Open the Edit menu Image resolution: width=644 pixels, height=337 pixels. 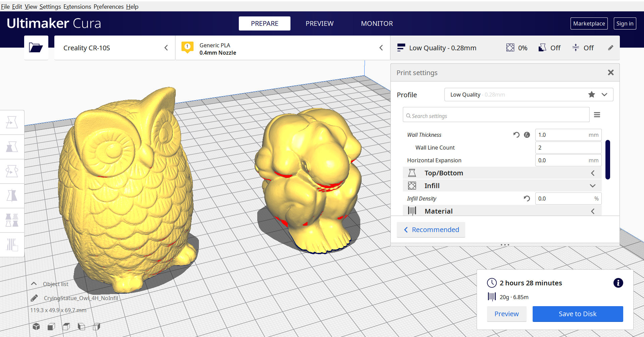click(x=17, y=6)
